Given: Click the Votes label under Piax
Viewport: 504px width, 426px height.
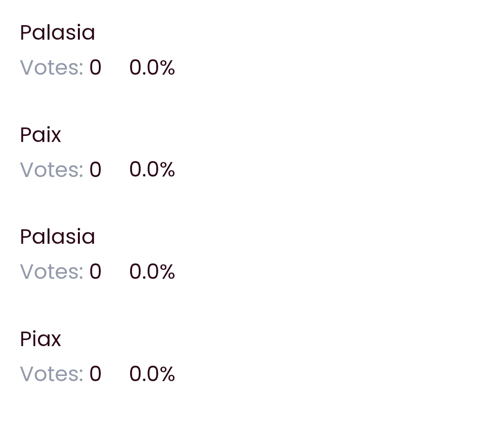Looking at the screenshot, I should pyautogui.click(x=51, y=374).
